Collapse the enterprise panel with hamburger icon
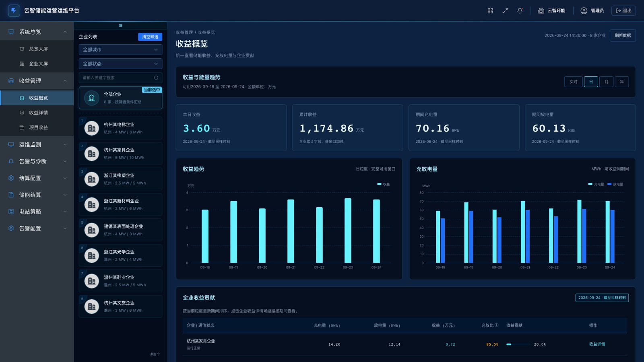 coord(121,25)
